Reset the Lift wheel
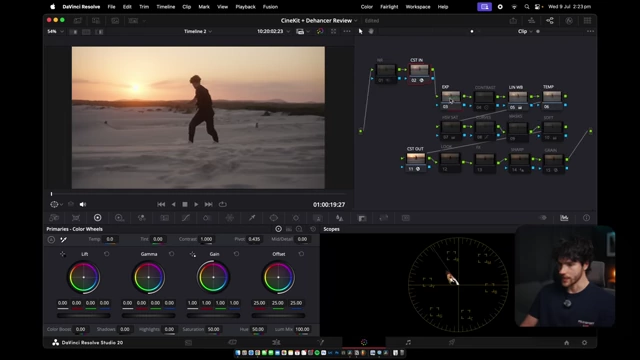Screen dimensions: 640x360 pos(107,254)
